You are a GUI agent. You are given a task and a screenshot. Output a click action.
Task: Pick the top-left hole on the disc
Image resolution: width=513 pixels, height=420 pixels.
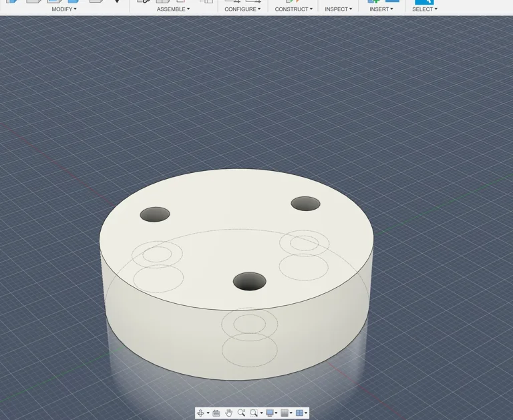[x=155, y=215]
